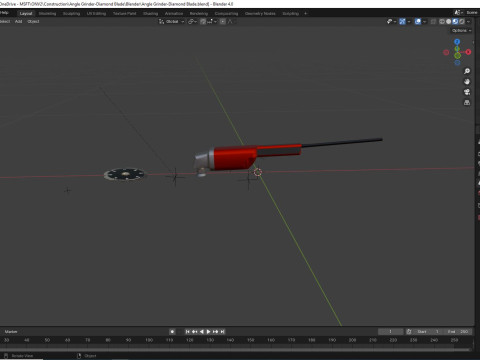The image size is (480, 360).
Task: Switch to the Layout workspace tab
Action: (x=26, y=13)
